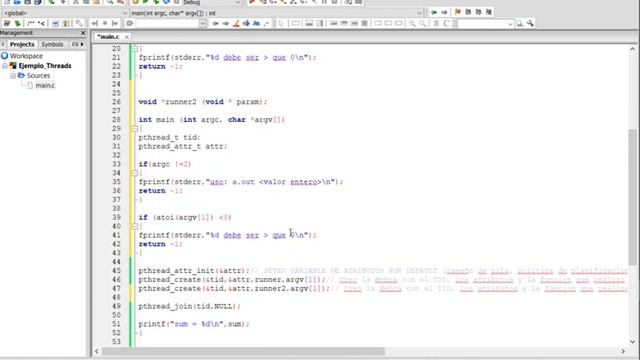Toggle match case 'Aa' search option
The height and width of the screenshot is (360, 640).
(x=256, y=23)
